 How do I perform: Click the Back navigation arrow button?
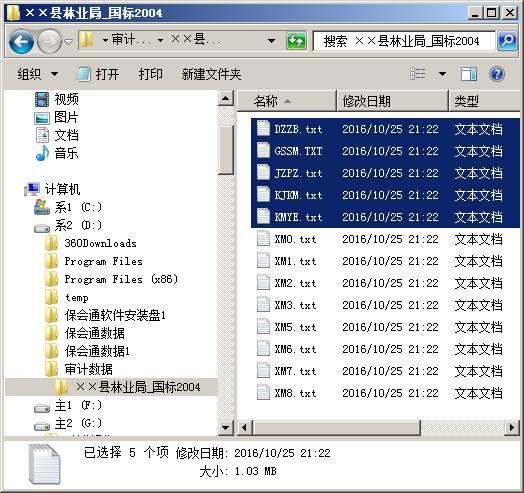(x=21, y=42)
